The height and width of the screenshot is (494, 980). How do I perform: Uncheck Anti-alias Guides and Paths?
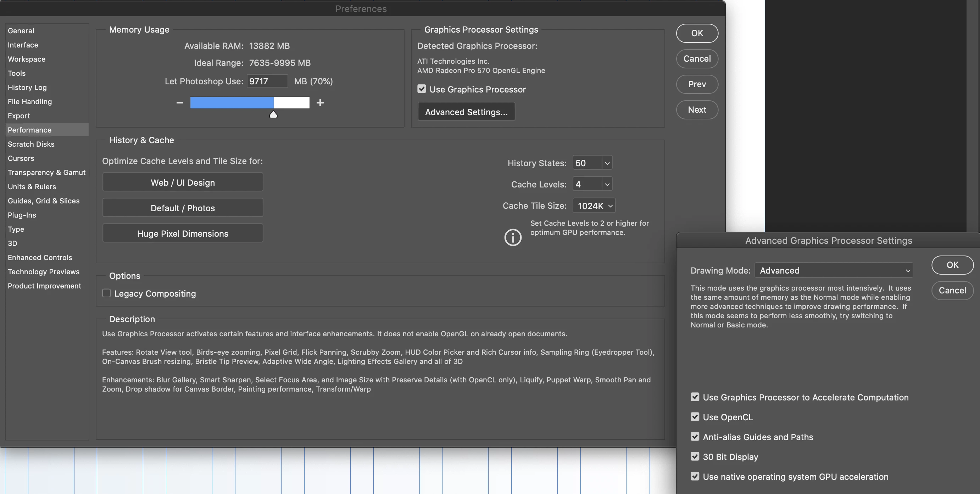point(695,437)
